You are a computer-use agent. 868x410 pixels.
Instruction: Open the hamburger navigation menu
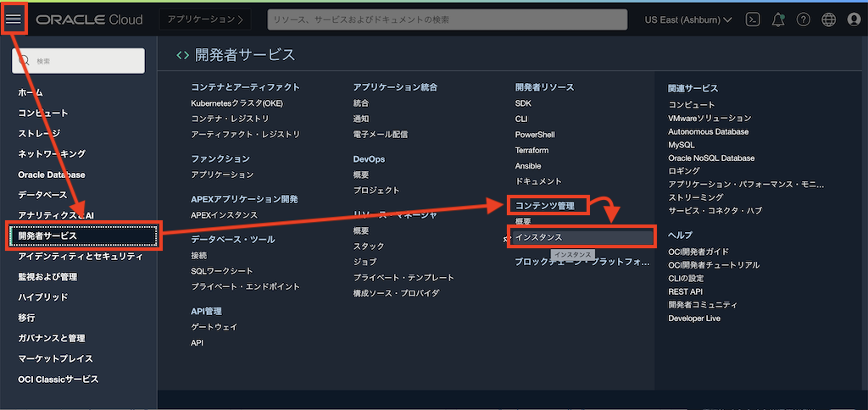click(x=14, y=19)
